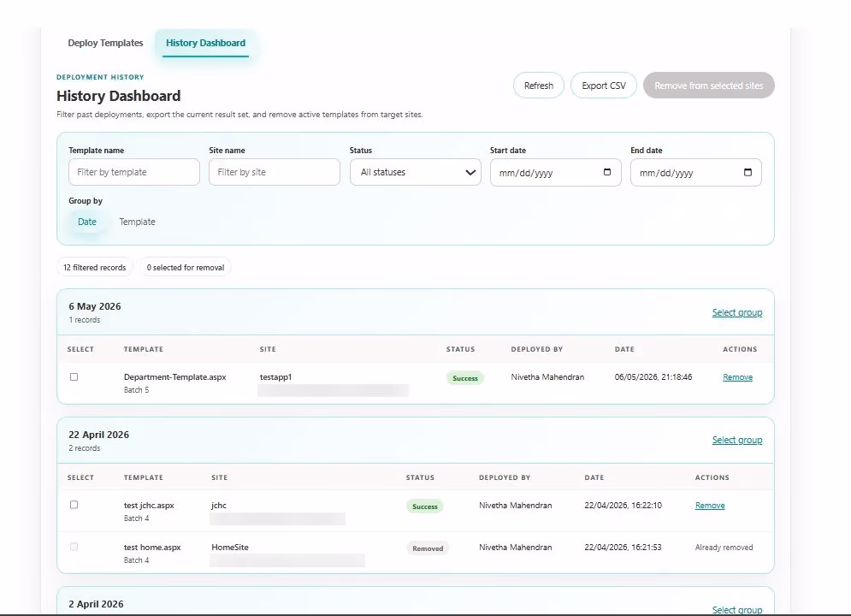This screenshot has height=616, width=851.
Task: Select group for 22 April 2026
Action: [x=737, y=440]
